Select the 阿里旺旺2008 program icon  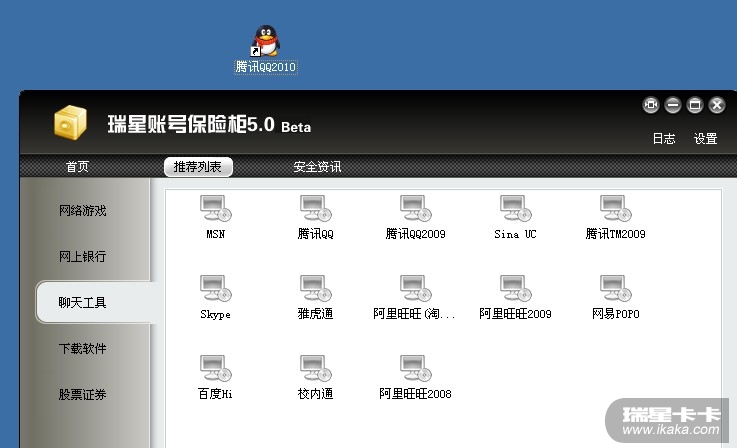point(416,368)
